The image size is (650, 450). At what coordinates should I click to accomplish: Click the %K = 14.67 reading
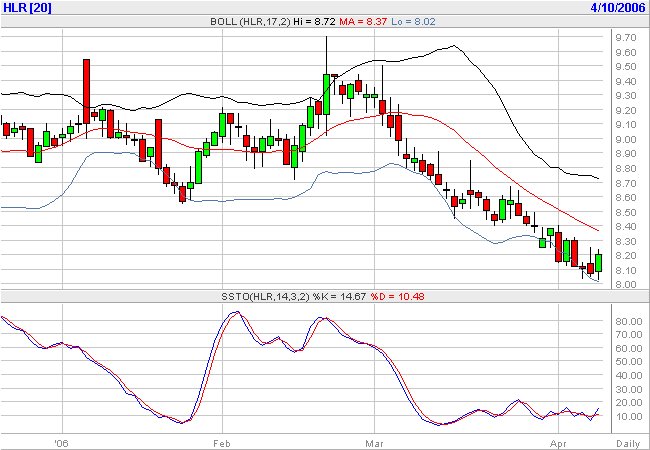pyautogui.click(x=339, y=297)
